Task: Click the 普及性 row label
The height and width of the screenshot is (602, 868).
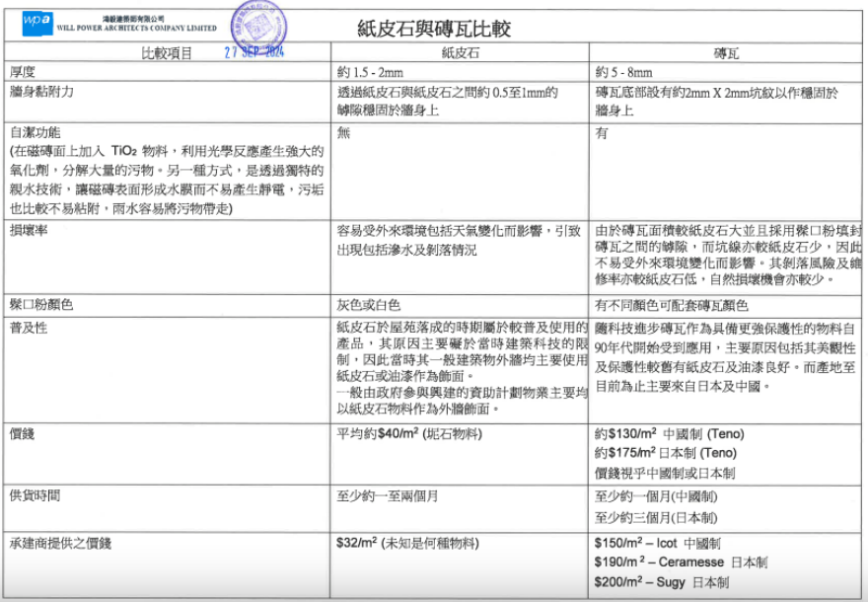Action: (29, 327)
